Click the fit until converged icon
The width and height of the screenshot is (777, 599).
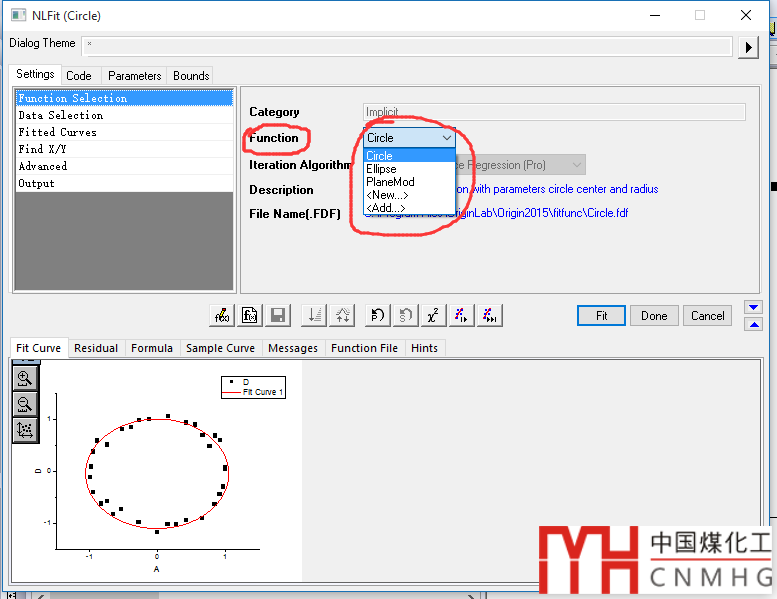click(x=488, y=315)
